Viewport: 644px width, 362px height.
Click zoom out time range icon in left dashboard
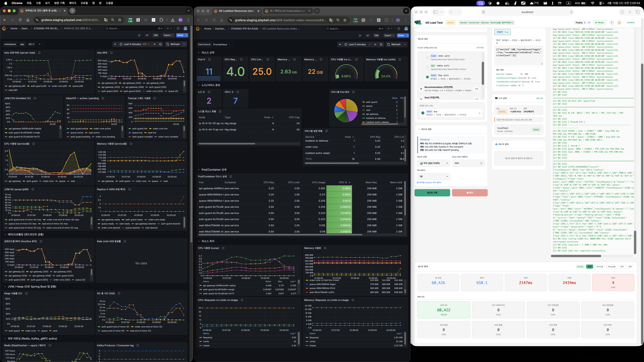(160, 44)
